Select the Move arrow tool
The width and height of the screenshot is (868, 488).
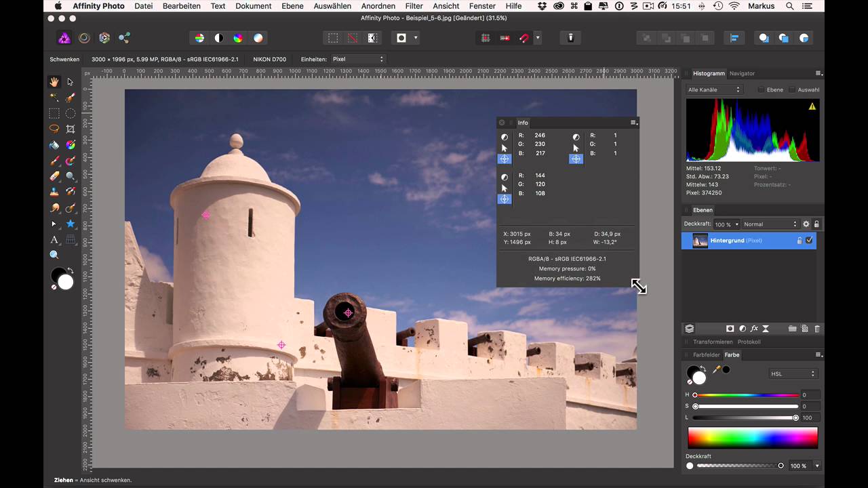(x=71, y=82)
